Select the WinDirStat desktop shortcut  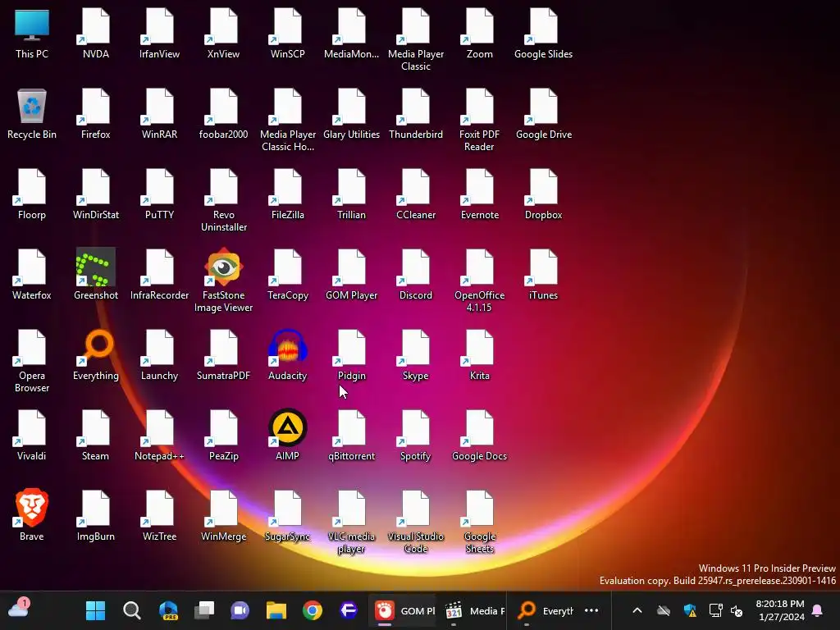[95, 194]
